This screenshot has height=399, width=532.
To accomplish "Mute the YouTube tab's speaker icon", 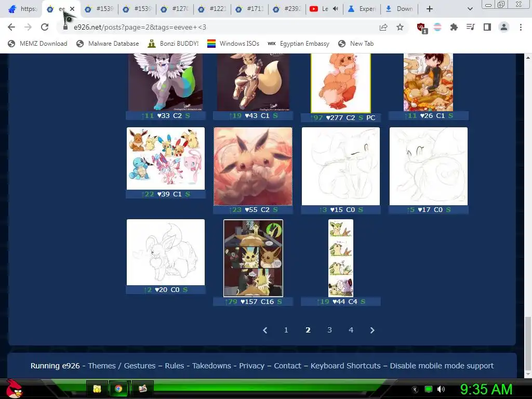I will pos(336,9).
